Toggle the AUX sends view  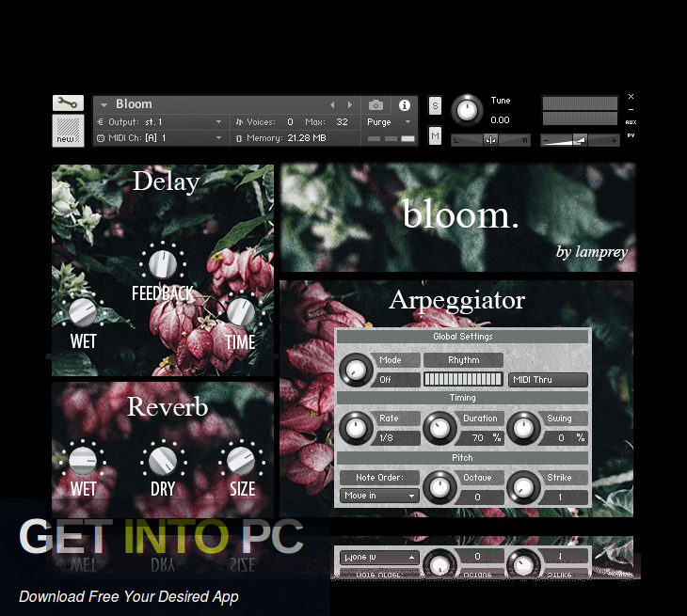coord(631,122)
